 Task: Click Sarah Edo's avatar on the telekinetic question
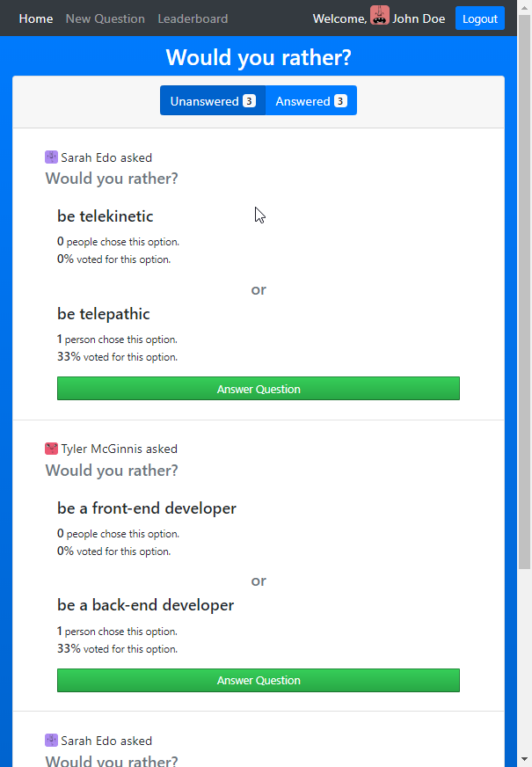click(x=51, y=157)
